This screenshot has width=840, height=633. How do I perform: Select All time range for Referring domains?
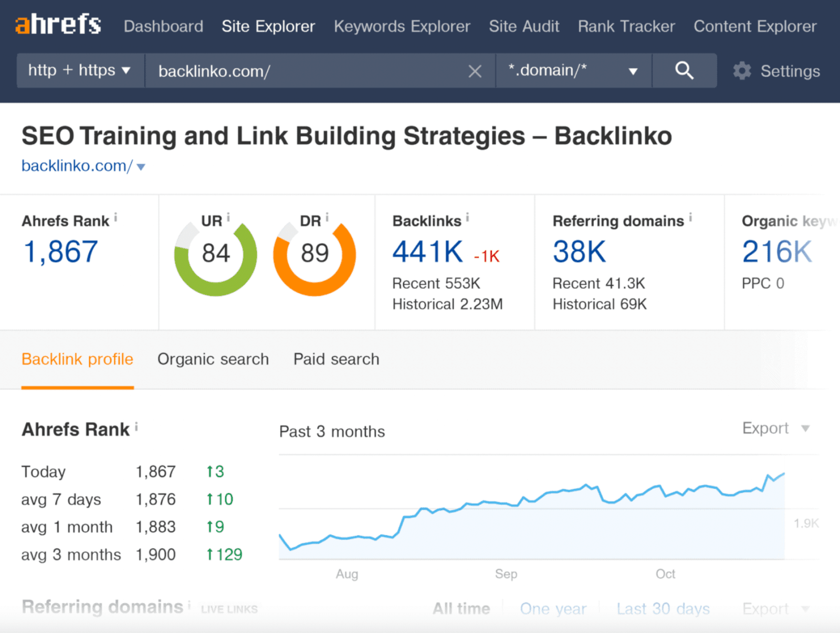[461, 609]
